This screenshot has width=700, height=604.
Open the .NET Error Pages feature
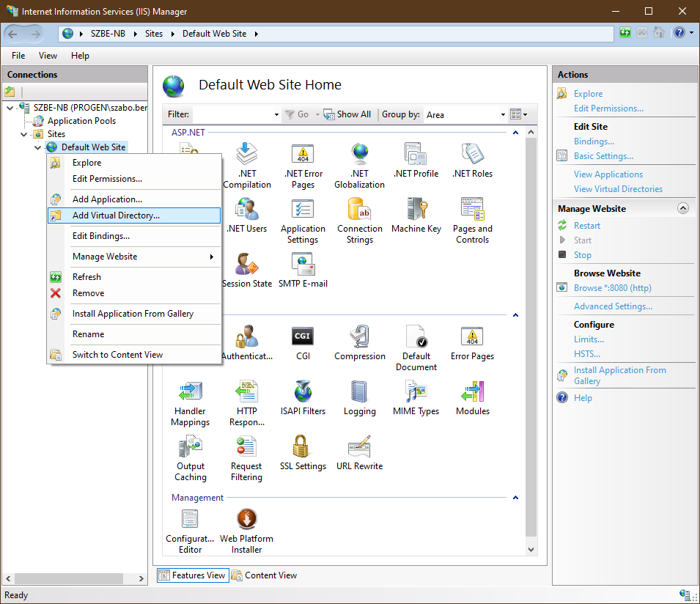tap(303, 166)
